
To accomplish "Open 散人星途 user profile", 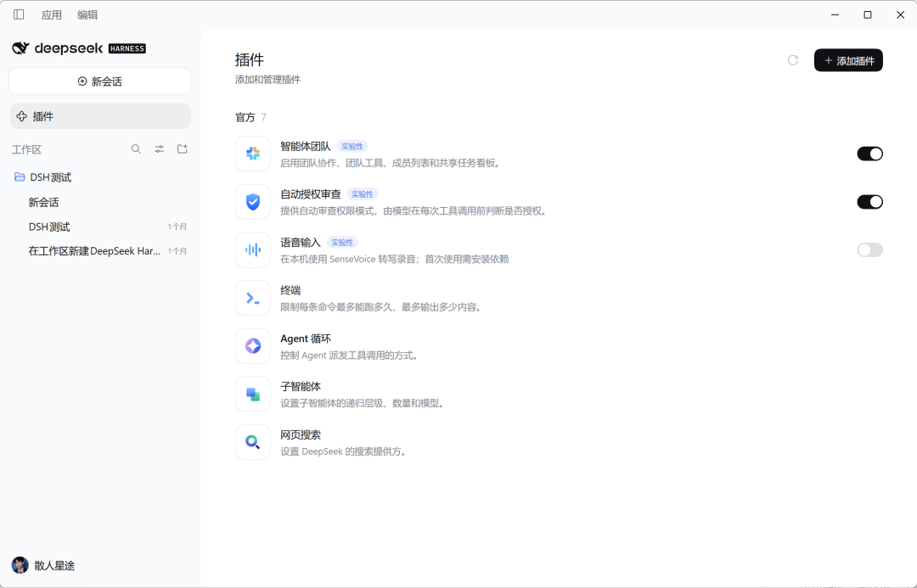I will coord(44,565).
